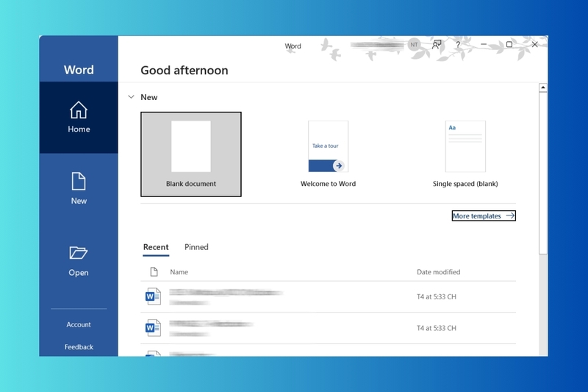588x392 pixels.
Task: Click the Open folder icon
Action: pos(79,253)
